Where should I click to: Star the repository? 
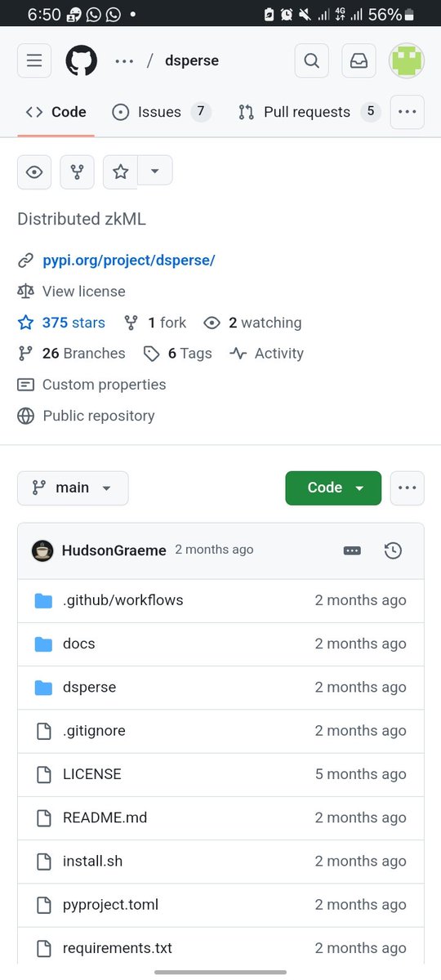[120, 171]
